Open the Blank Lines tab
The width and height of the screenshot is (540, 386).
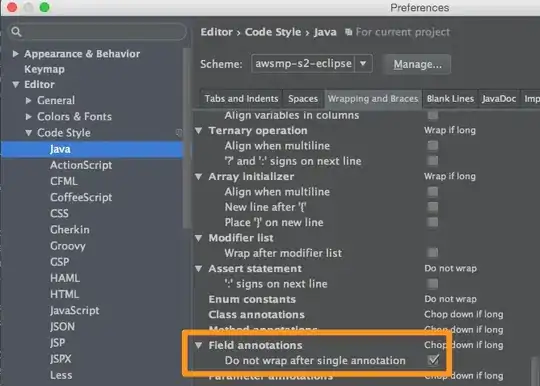click(x=450, y=99)
